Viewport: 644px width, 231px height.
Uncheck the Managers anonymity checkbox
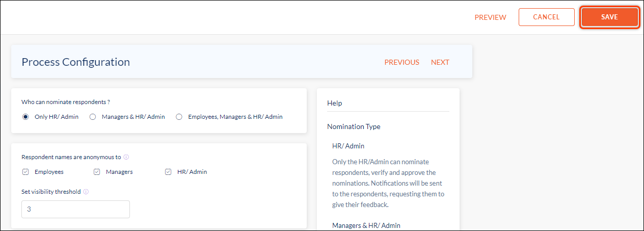coord(97,172)
